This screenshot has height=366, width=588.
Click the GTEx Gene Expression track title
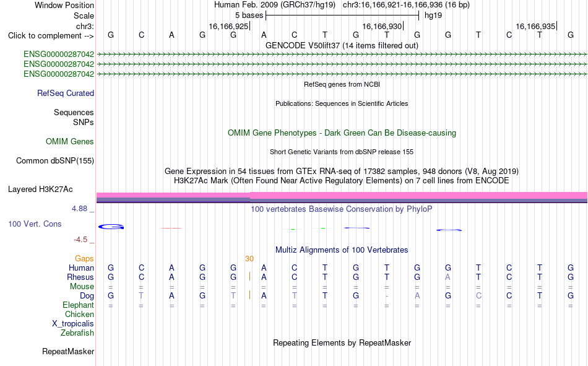tap(342, 171)
